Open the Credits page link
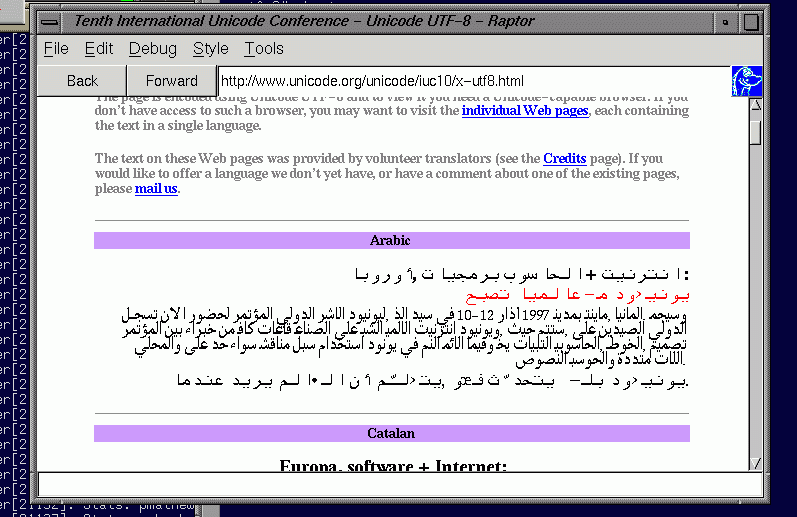 pyautogui.click(x=564, y=159)
